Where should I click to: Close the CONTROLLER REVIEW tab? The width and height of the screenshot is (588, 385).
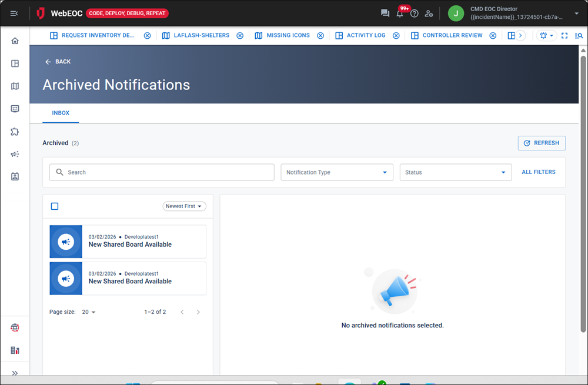point(493,36)
